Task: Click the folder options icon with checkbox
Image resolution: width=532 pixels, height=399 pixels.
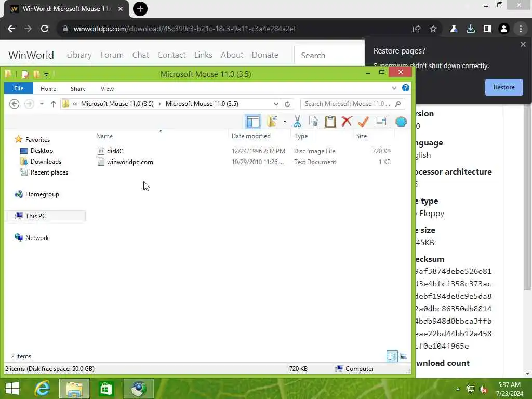Action: tap(272, 122)
